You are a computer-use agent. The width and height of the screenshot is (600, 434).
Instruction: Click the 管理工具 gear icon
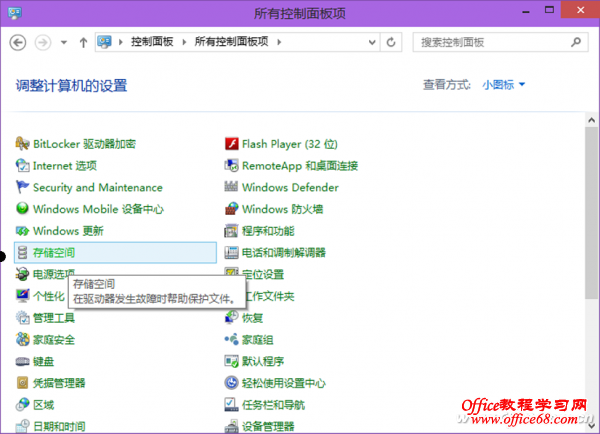tap(22, 318)
